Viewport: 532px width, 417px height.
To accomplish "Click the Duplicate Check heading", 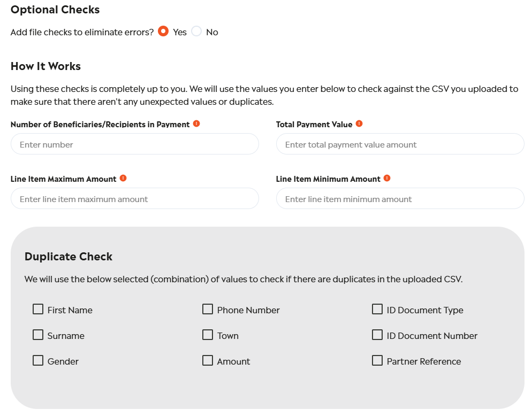I will click(x=69, y=257).
